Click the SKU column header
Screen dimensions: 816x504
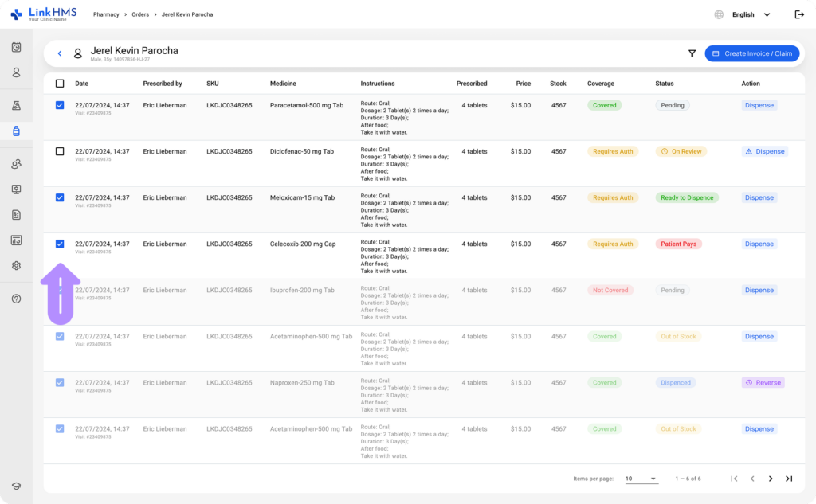pyautogui.click(x=212, y=84)
